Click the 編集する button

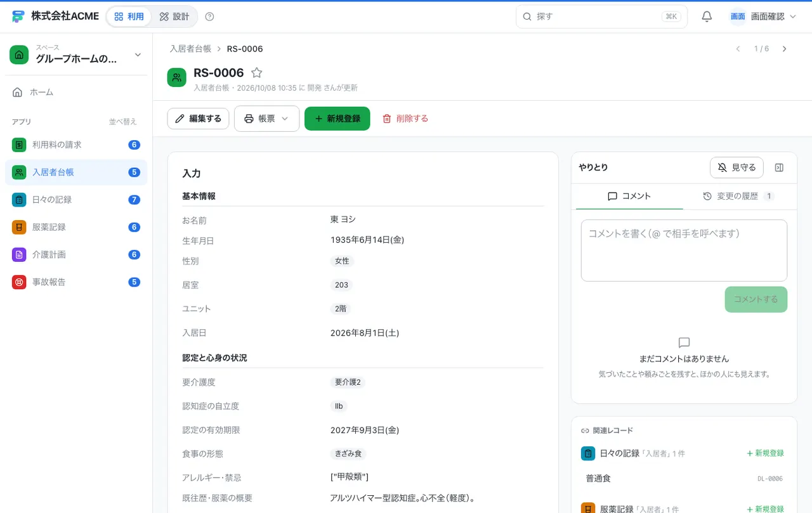(x=198, y=119)
